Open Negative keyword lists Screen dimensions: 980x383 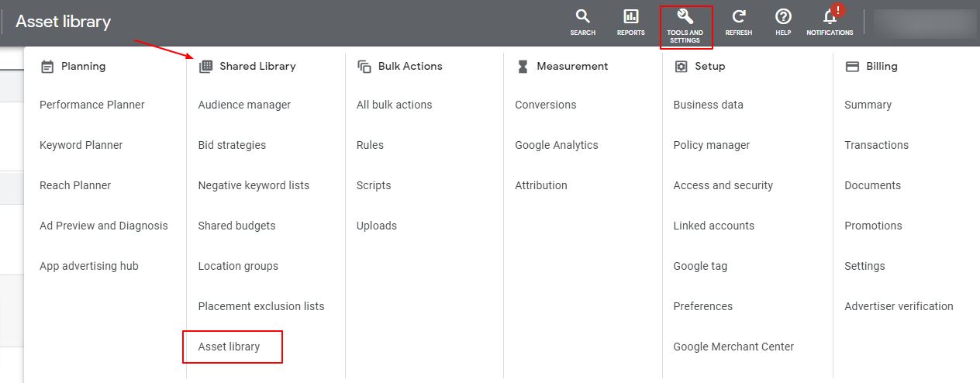pyautogui.click(x=254, y=185)
